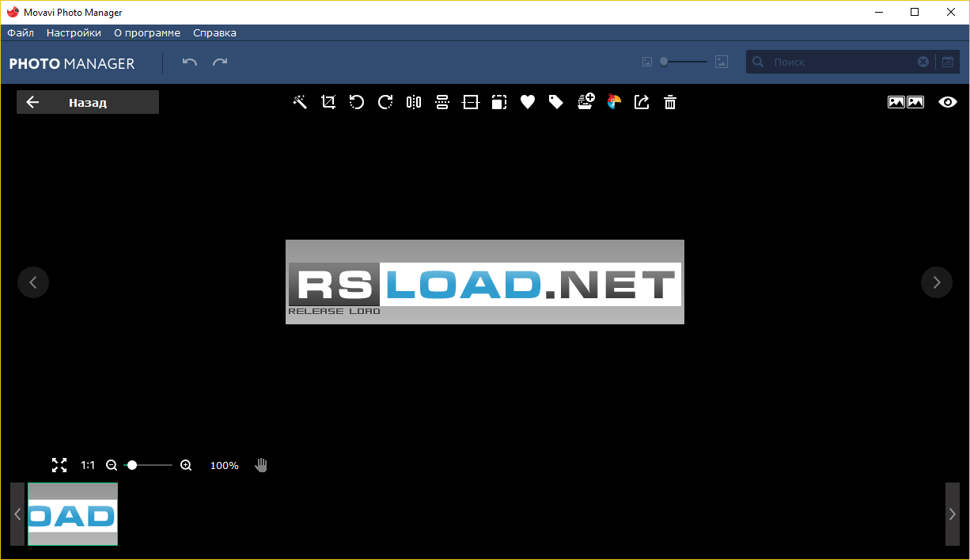The width and height of the screenshot is (970, 560).
Task: Mark photo as favorite with heart
Action: pyautogui.click(x=528, y=102)
